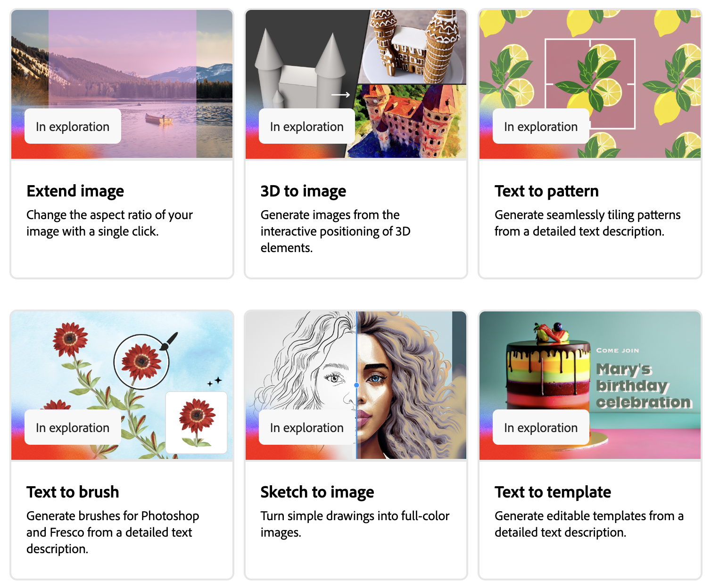
Task: Click the rainbow cake template thumbnail
Action: point(590,385)
